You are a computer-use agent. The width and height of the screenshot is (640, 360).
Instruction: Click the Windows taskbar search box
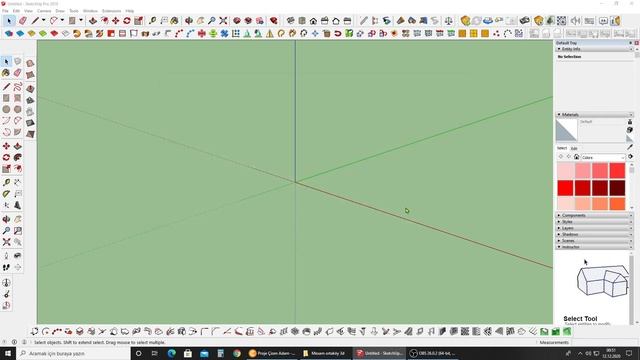coord(73,353)
